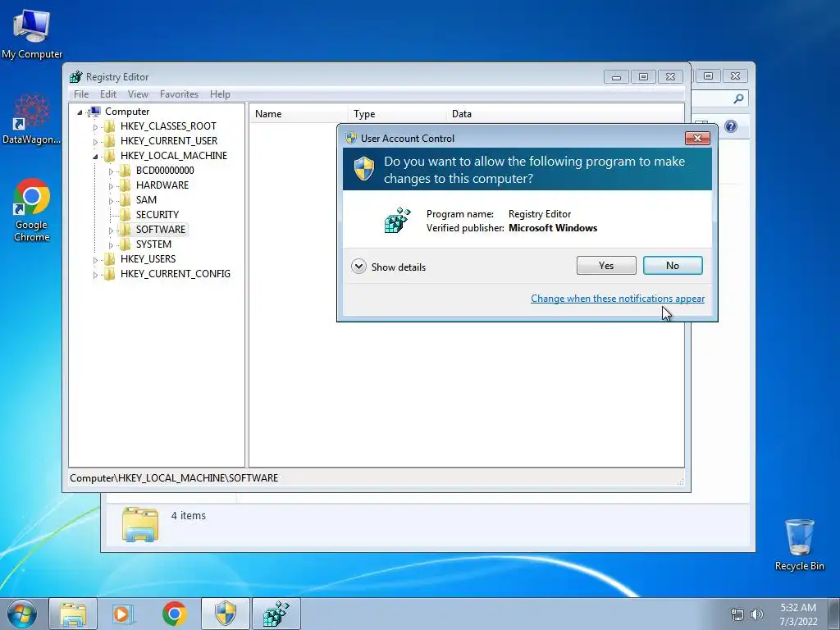840x630 pixels.
Task: Expand HKEY_CURRENT_USER tree node
Action: [95, 141]
